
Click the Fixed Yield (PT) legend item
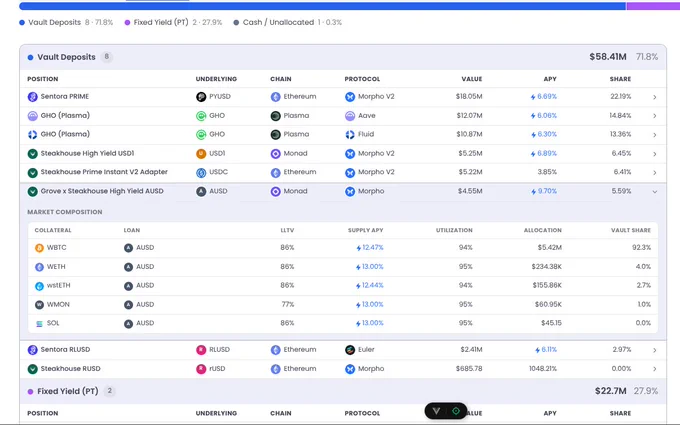click(173, 22)
